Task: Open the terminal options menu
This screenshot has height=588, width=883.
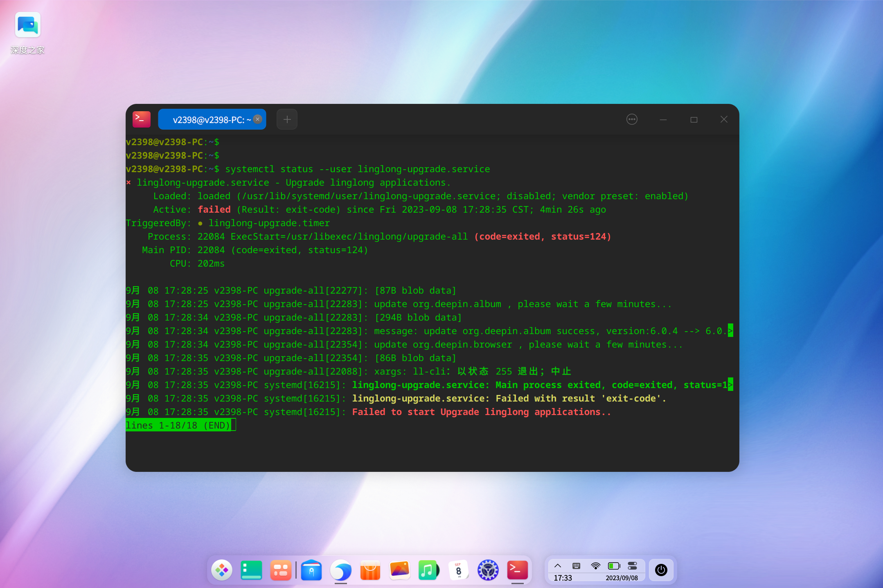Action: tap(631, 119)
